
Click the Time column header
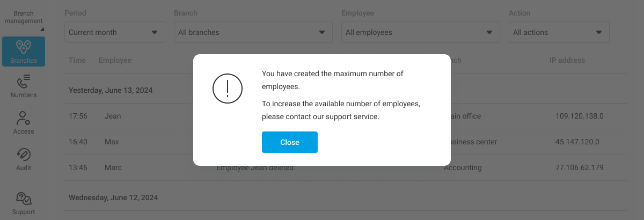[x=77, y=60]
